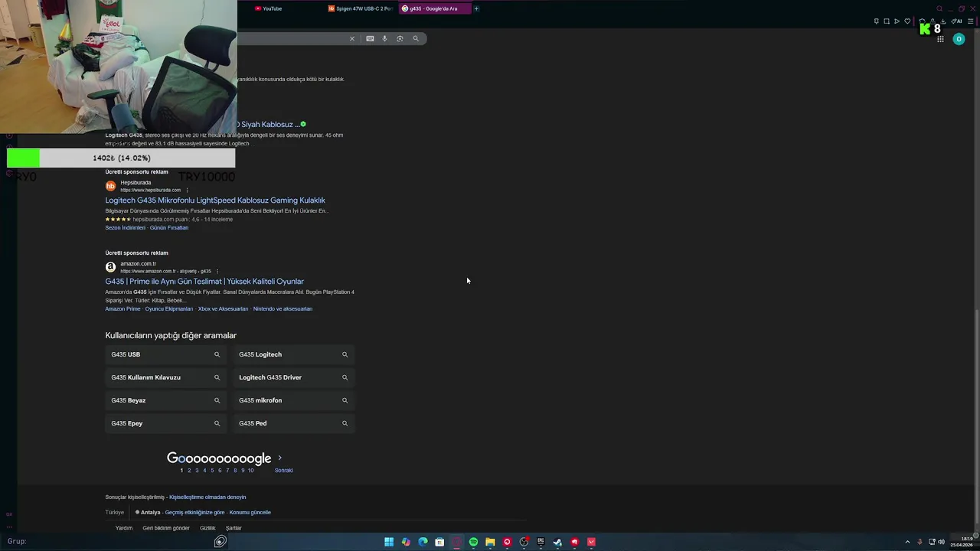Image resolution: width=980 pixels, height=551 pixels.
Task: Open Windows Start menu
Action: [389, 542]
